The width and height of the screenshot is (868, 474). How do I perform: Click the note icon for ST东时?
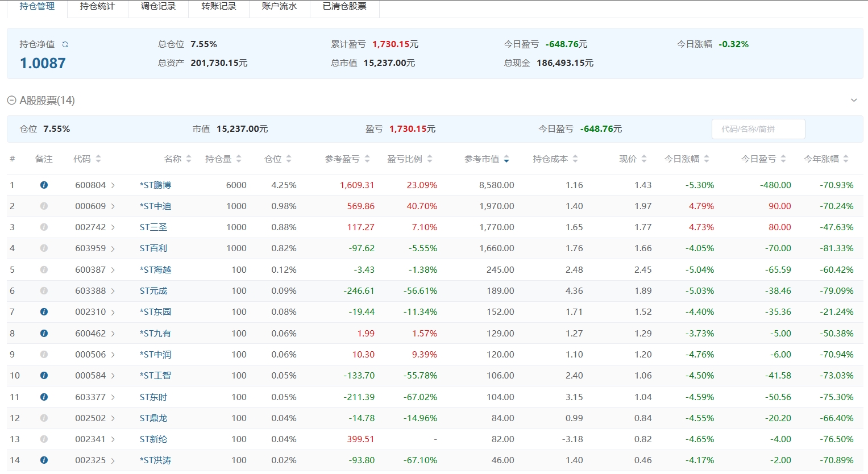tap(44, 397)
